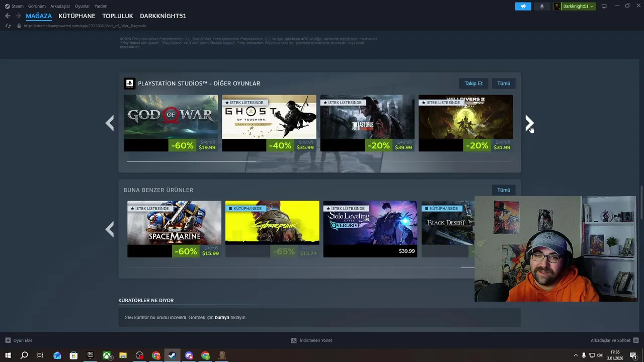
Task: Open the Xbox app on taskbar
Action: [x=107, y=355]
